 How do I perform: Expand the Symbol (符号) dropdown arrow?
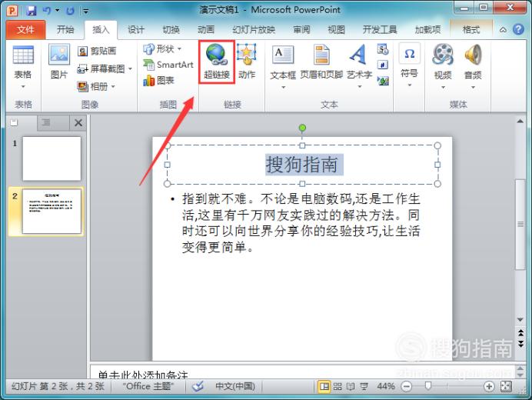410,85
